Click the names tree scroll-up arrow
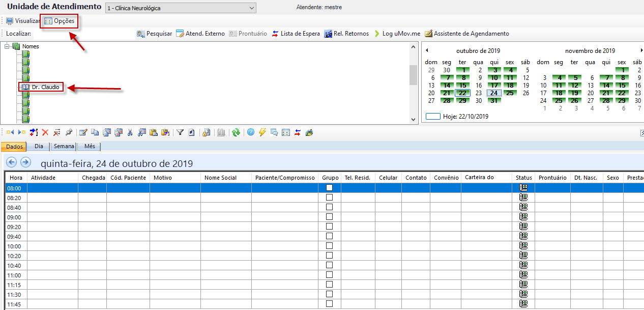 (x=413, y=46)
